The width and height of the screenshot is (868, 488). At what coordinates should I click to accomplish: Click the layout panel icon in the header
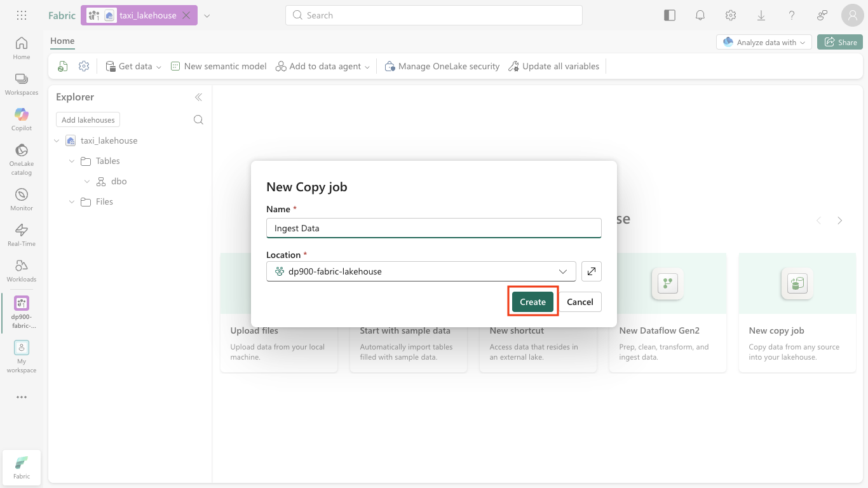click(670, 15)
